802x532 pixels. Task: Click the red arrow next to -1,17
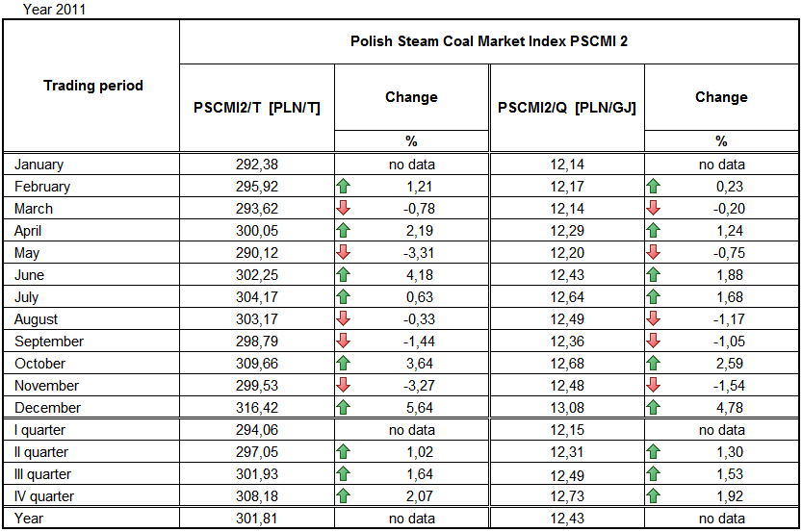pos(653,319)
